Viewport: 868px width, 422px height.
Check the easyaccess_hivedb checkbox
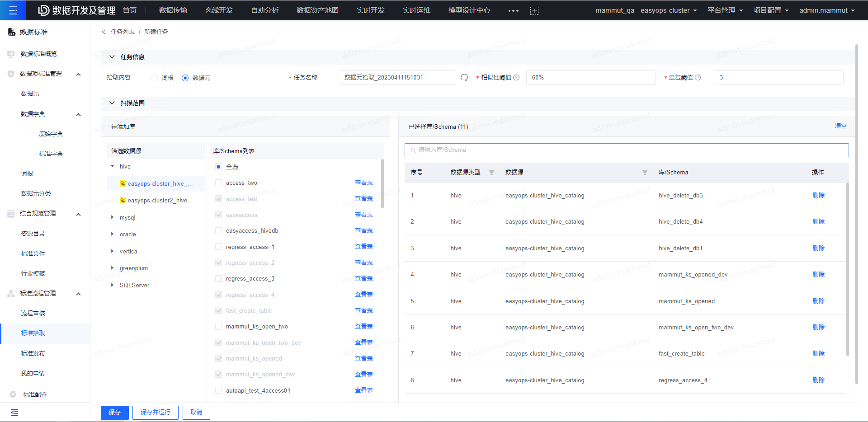coord(218,231)
